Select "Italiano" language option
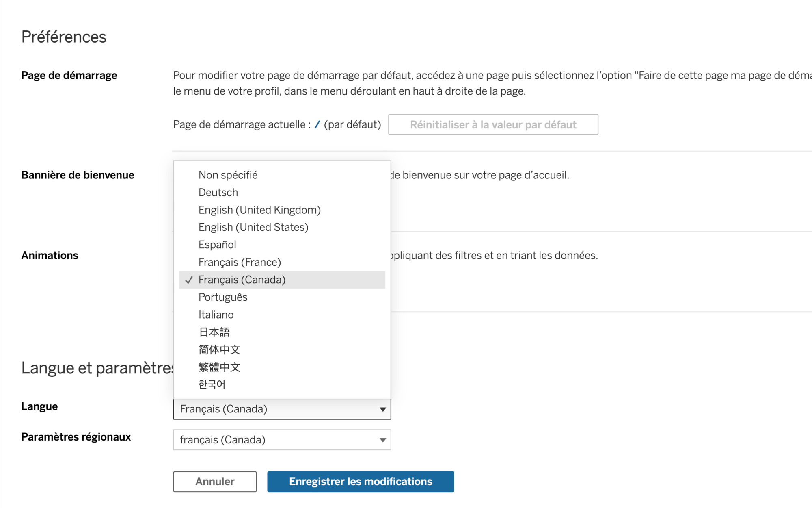Viewport: 812px width, 508px height. (216, 314)
